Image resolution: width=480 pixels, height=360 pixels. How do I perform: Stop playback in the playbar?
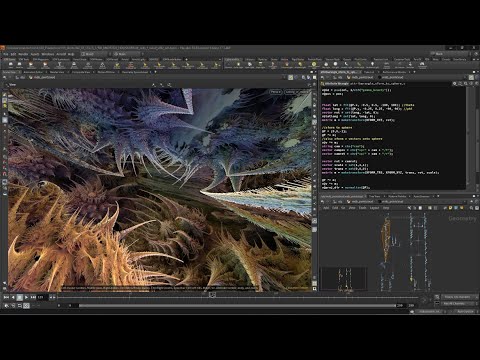[x=20, y=297]
